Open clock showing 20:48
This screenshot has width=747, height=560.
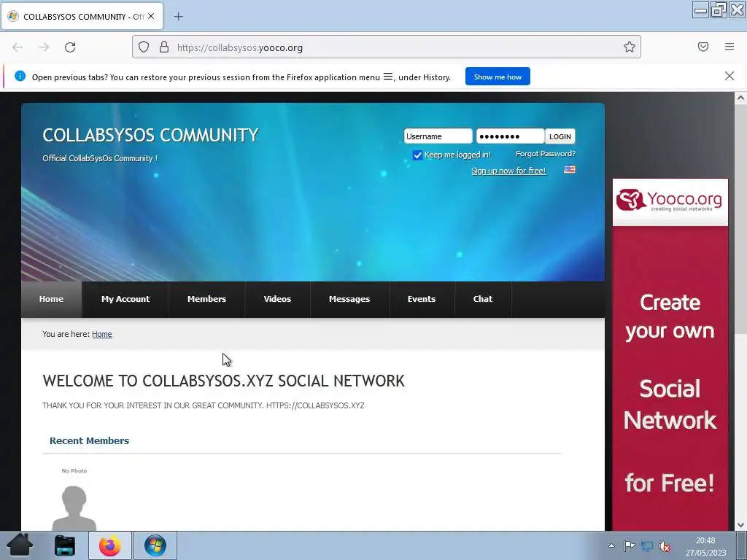[x=705, y=546]
